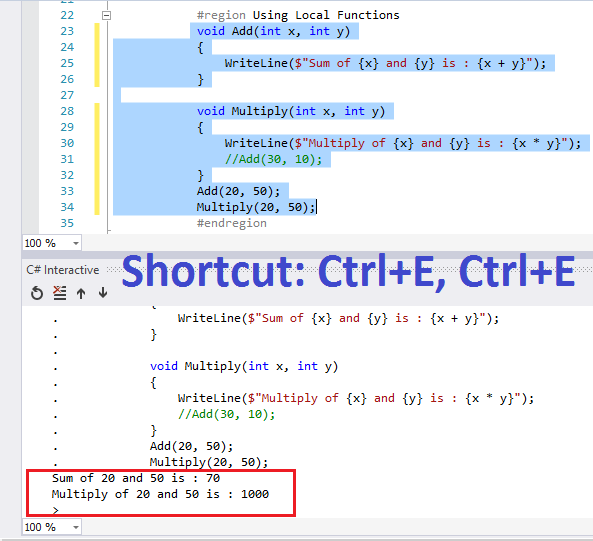Click line number 23 in the editor
The height and width of the screenshot is (541, 593).
pos(67,31)
